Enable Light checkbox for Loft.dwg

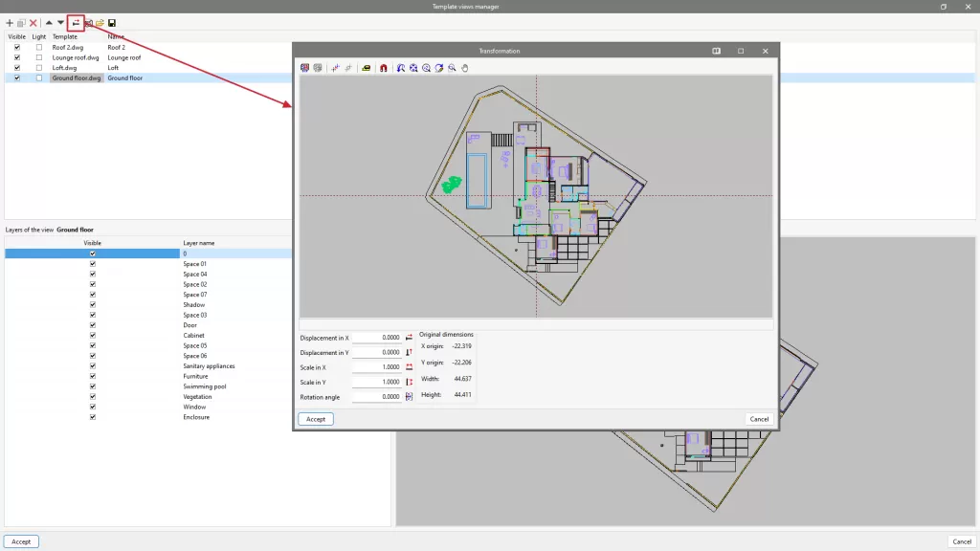[38, 68]
